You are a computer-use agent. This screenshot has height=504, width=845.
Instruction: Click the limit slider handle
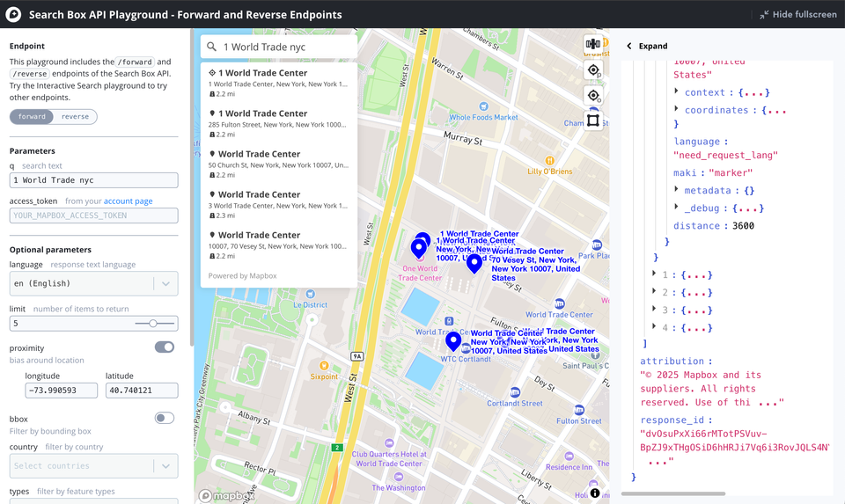(153, 324)
